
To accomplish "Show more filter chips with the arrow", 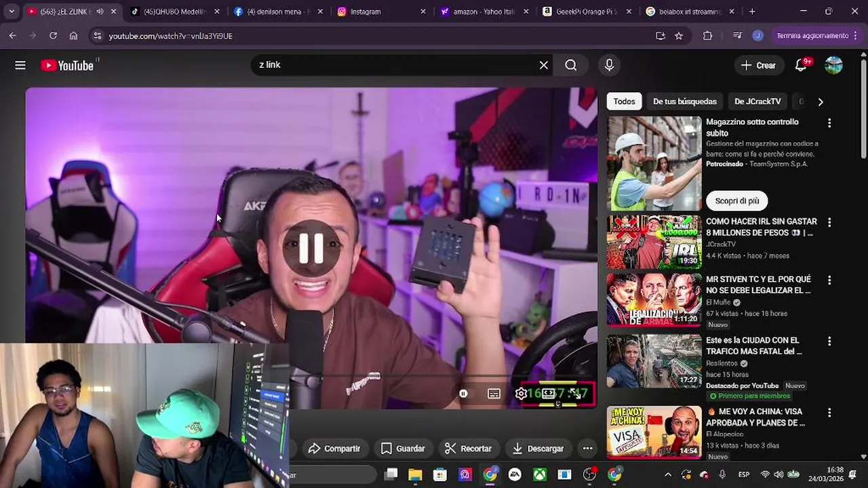I will coord(821,102).
